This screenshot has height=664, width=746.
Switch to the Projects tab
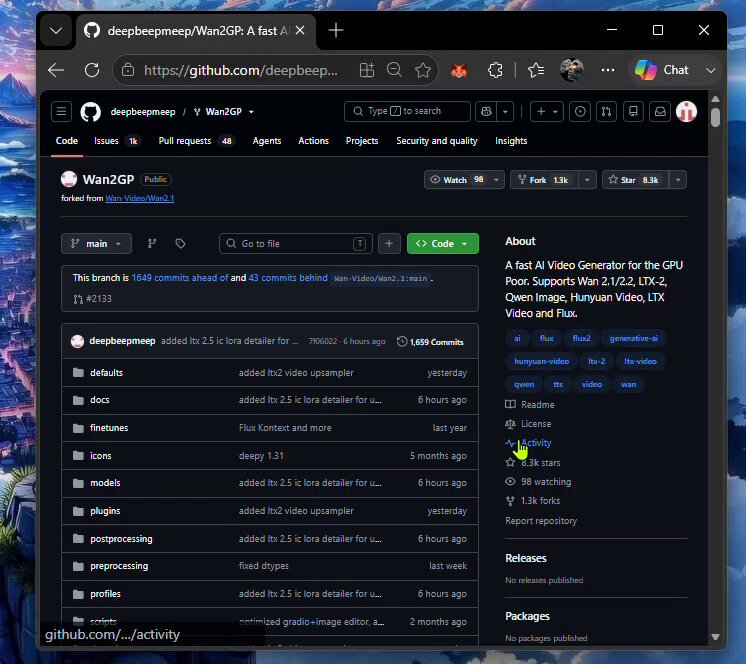362,141
